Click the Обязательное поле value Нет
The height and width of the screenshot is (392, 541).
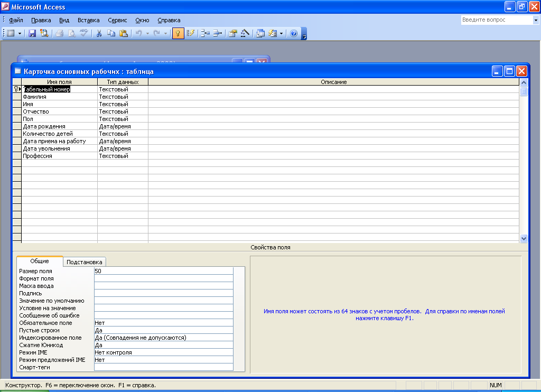pyautogui.click(x=164, y=323)
